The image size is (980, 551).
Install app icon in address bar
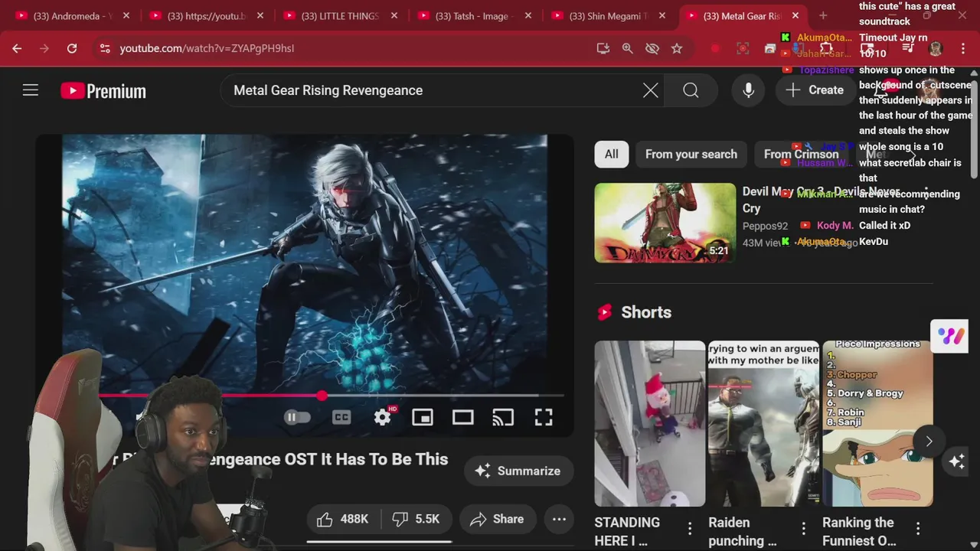tap(603, 48)
